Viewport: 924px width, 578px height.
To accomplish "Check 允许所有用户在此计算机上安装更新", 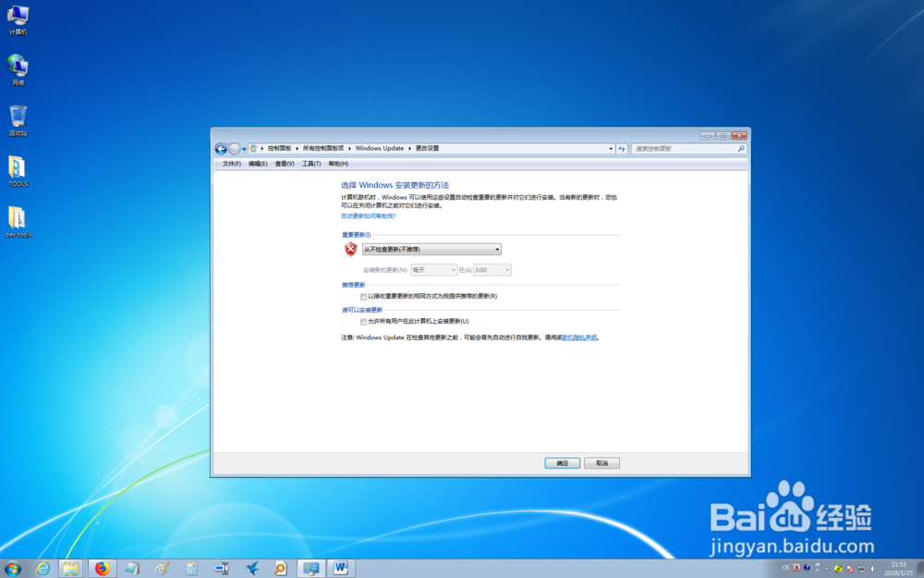I will (x=363, y=322).
